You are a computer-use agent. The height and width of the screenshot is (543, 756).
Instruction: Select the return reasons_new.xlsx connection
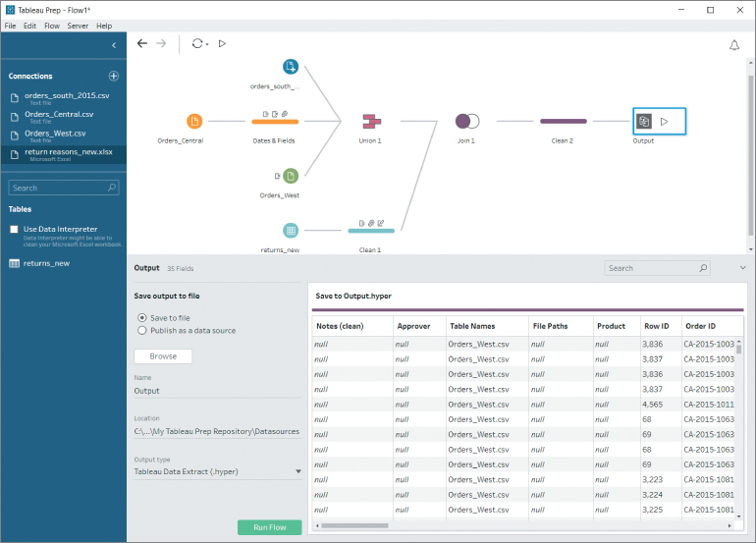pyautogui.click(x=63, y=154)
